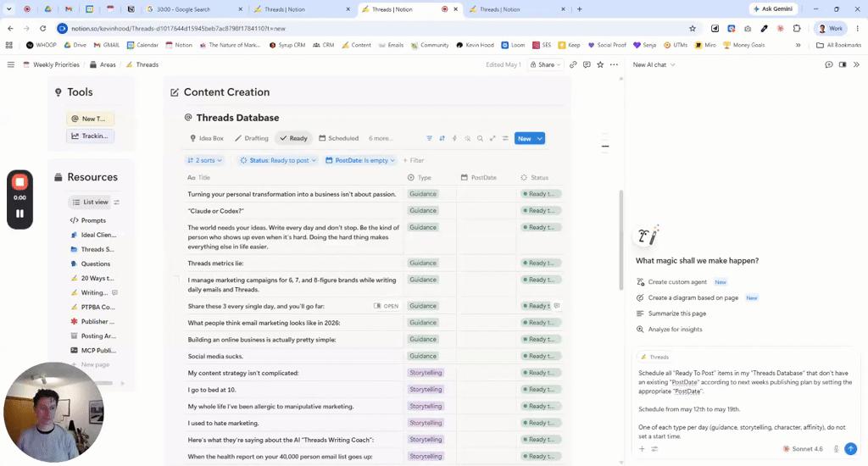Image resolution: width=868 pixels, height=466 pixels.
Task: Choose Analyze for insights suggestion
Action: [x=670, y=330]
